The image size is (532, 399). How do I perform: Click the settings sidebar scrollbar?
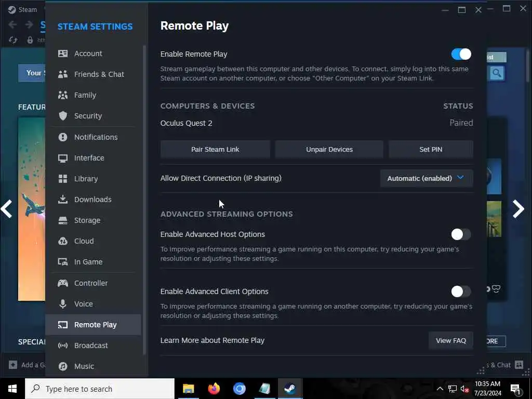tap(144, 200)
